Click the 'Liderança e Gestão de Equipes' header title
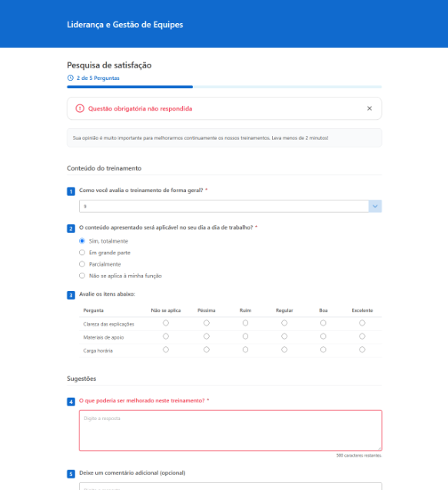448x490 pixels. pos(124,25)
